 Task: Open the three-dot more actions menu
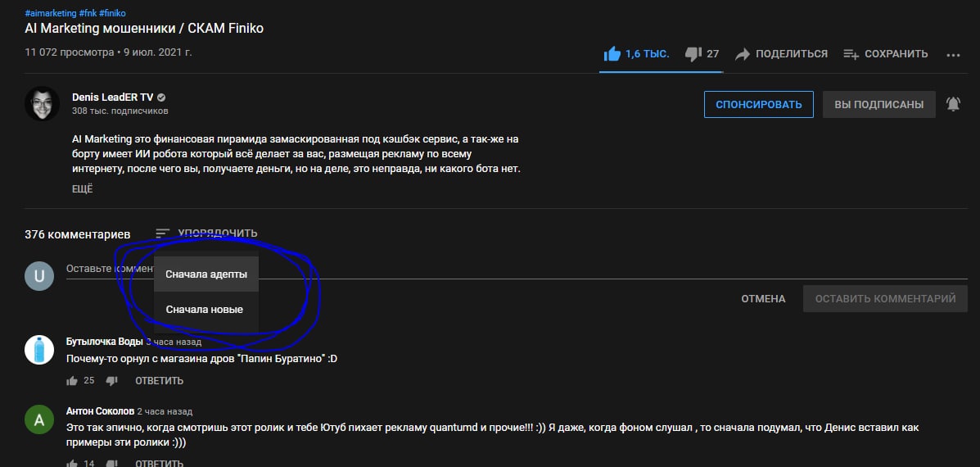pyautogui.click(x=953, y=55)
